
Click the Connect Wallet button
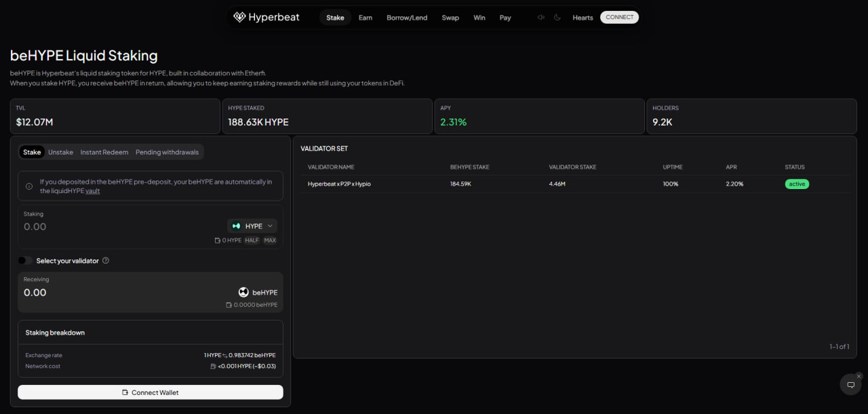click(151, 392)
